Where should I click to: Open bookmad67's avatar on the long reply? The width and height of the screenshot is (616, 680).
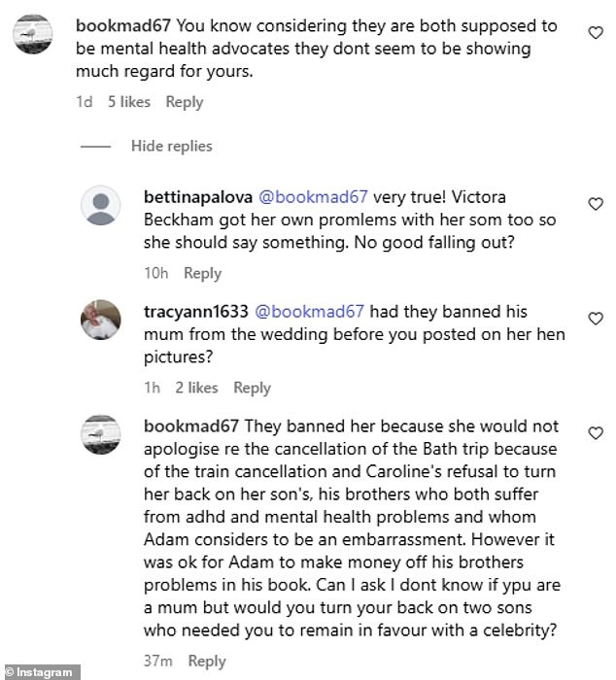[100, 437]
